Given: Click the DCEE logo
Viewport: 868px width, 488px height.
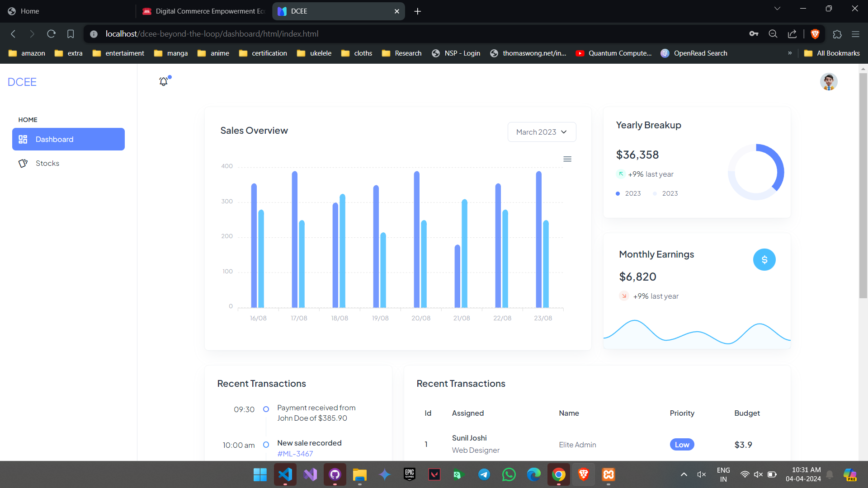Looking at the screenshot, I should click(22, 82).
